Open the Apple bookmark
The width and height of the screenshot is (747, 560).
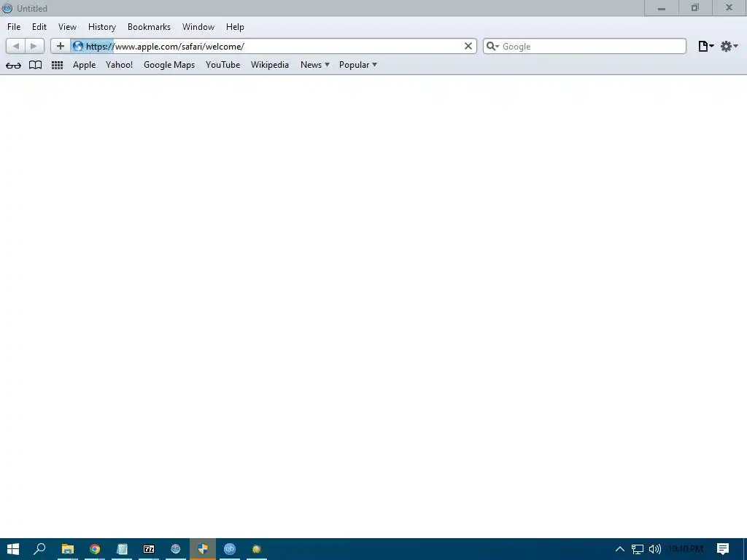point(85,65)
